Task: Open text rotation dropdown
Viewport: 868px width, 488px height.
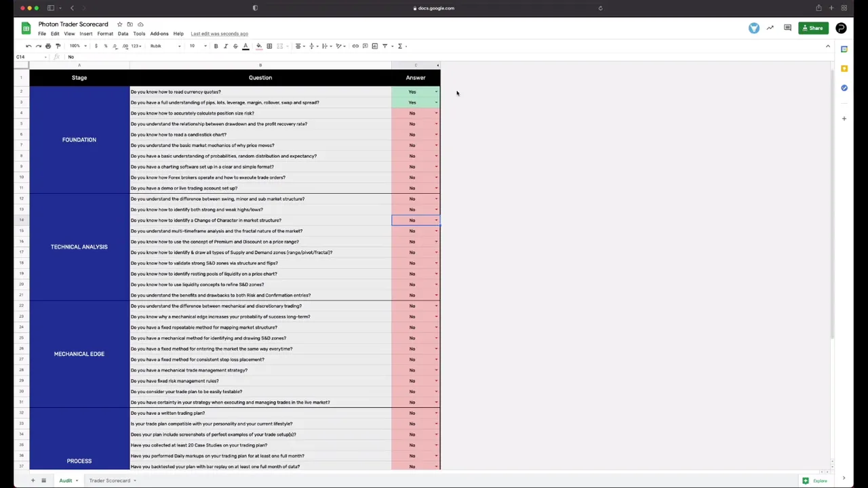Action: 340,46
